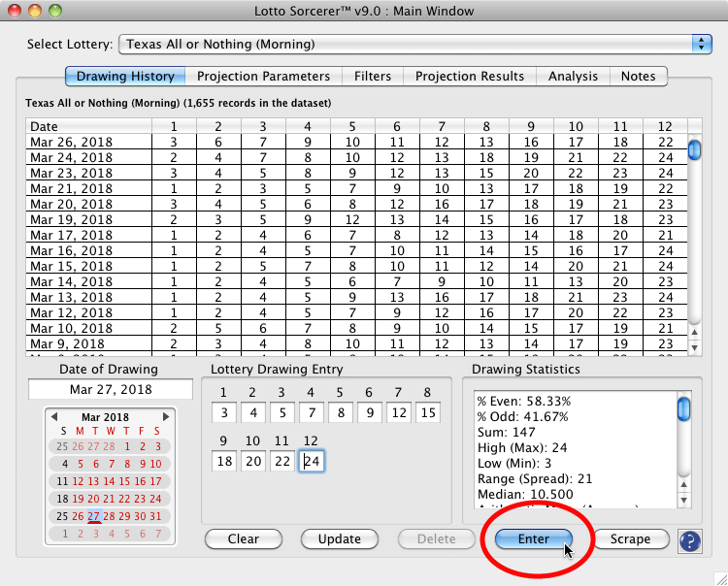Click the High (Max): 24 line

pos(522,447)
